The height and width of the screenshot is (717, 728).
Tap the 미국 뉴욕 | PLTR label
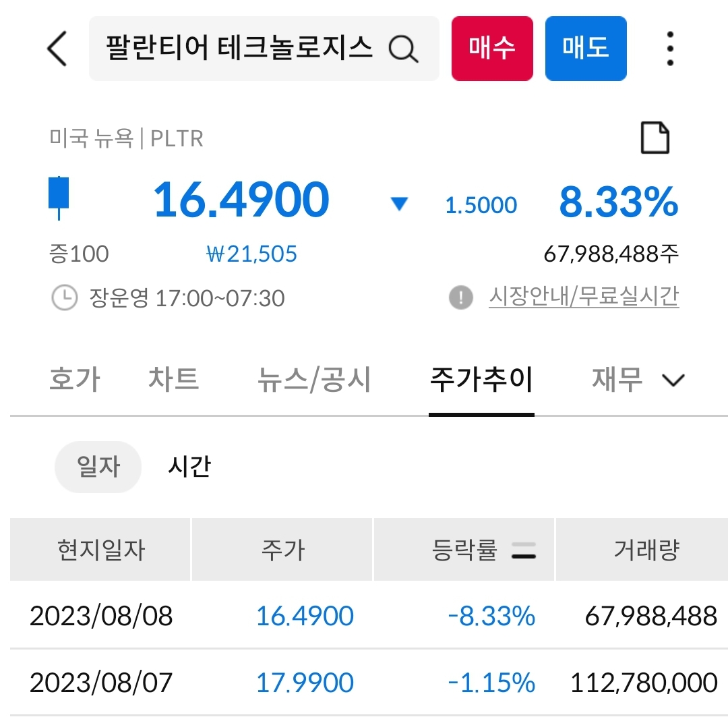click(126, 138)
